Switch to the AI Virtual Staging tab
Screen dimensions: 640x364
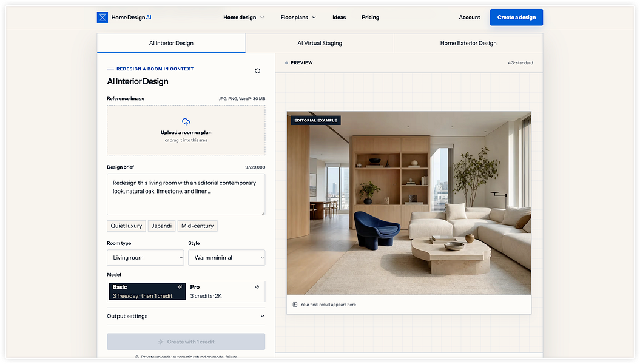(x=320, y=43)
